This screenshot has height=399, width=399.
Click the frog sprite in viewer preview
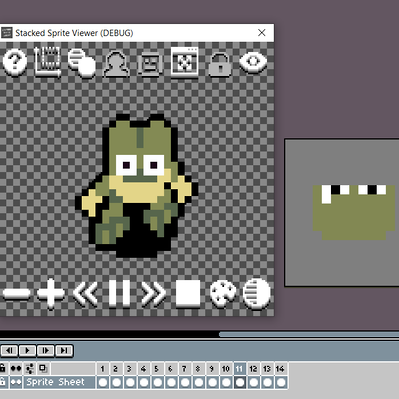pyautogui.click(x=137, y=186)
